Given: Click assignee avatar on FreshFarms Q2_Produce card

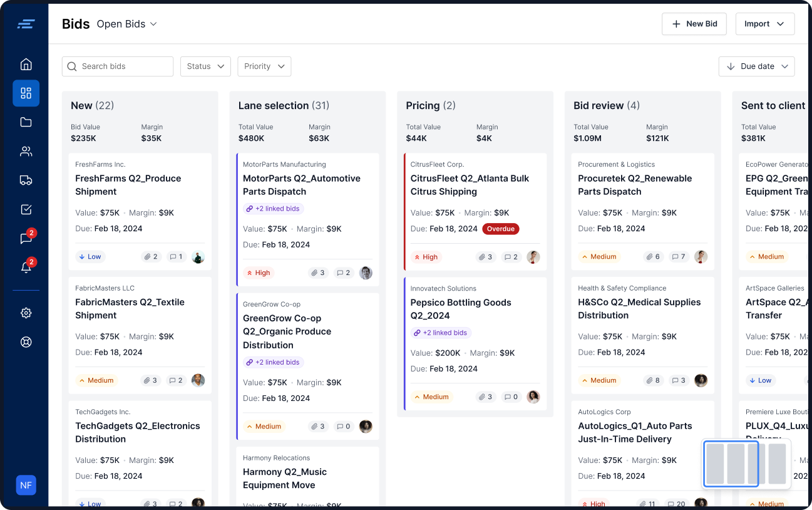Looking at the screenshot, I should (x=198, y=257).
